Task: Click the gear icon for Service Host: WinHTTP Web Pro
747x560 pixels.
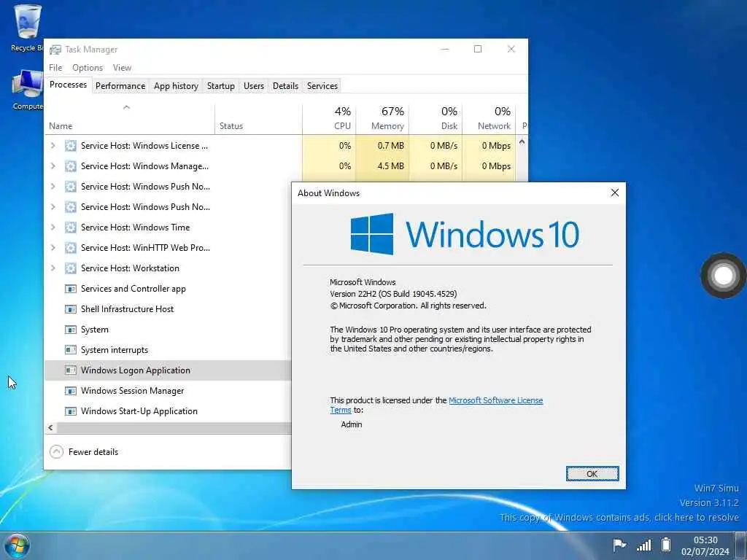Action: (x=71, y=248)
